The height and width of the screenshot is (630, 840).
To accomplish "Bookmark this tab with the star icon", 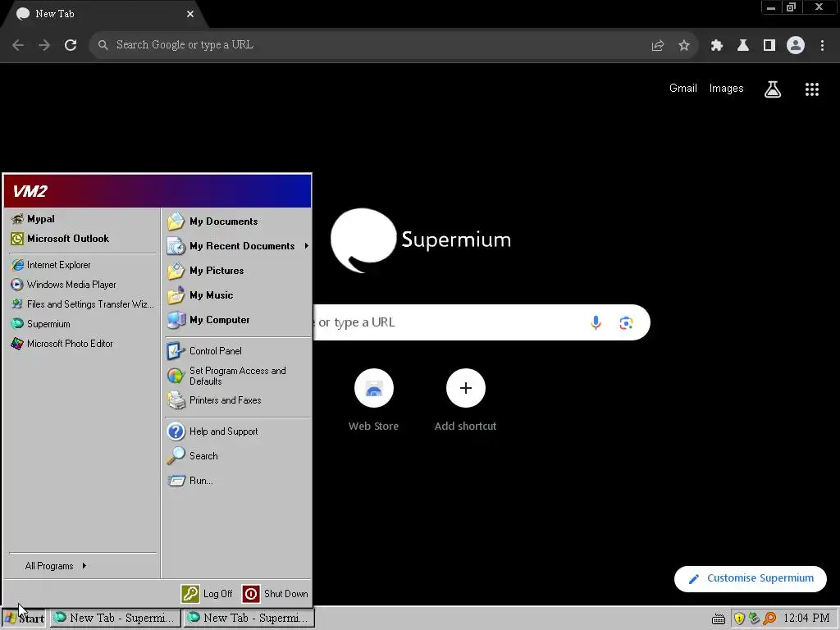I will (x=684, y=46).
